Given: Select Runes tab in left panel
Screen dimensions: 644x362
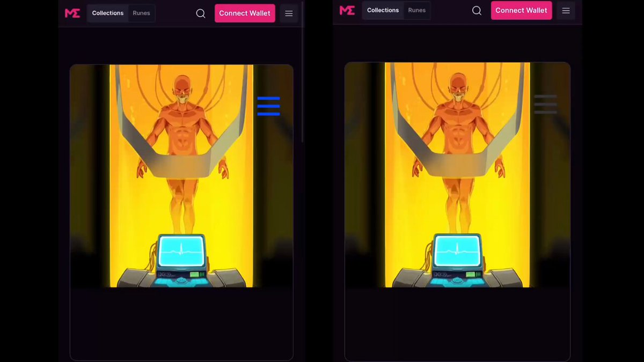Looking at the screenshot, I should (142, 13).
